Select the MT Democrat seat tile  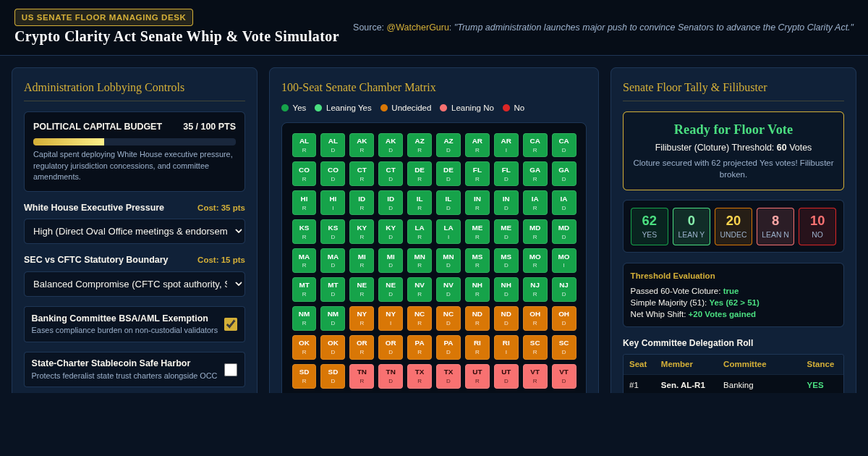coord(333,290)
